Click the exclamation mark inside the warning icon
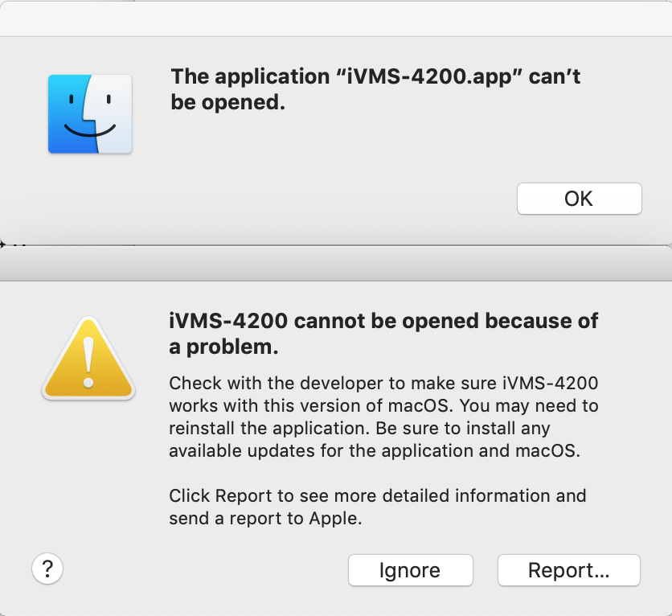The width and height of the screenshot is (672, 616). (88, 362)
